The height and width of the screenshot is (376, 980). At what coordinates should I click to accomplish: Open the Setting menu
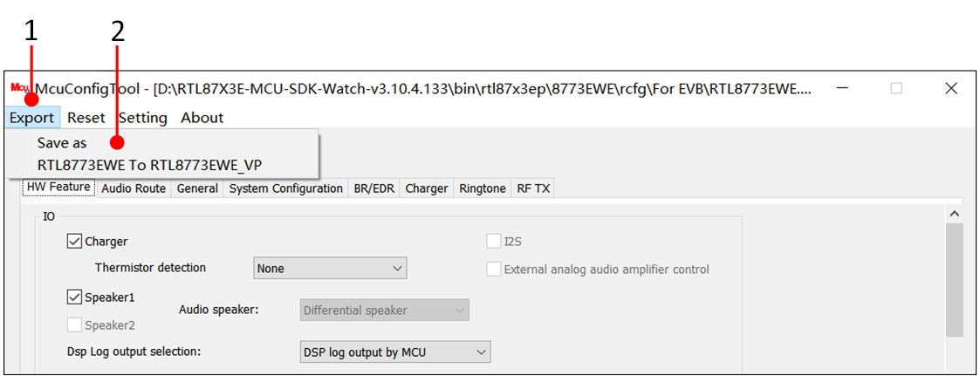pos(143,118)
